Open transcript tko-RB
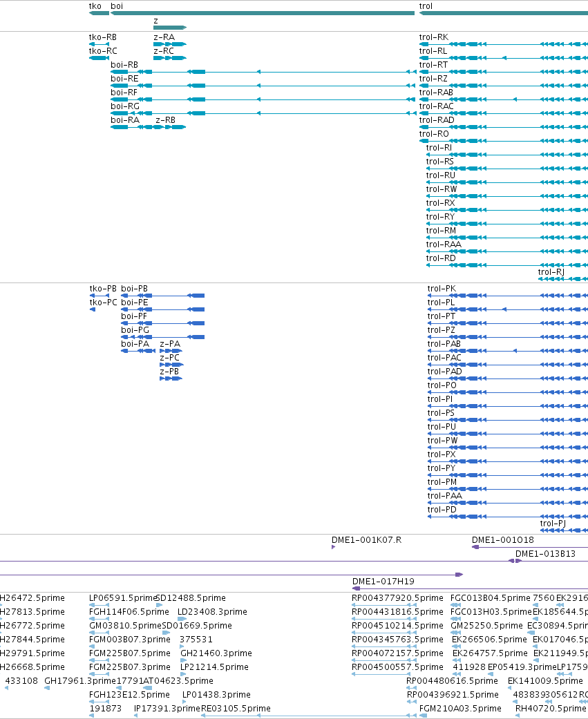Screen dimensions: 588x719 click(103, 37)
